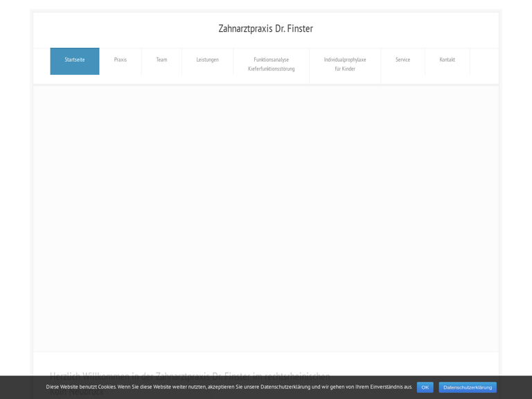This screenshot has width=532, height=399.
Task: Navigate to Individualprophylaxe für Kinder
Action: click(345, 64)
